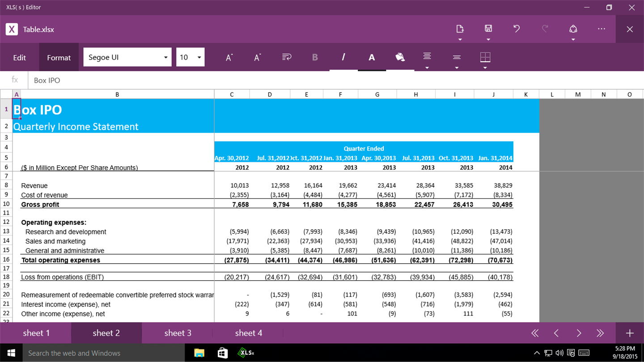Select the row 10 header

(x=6, y=204)
